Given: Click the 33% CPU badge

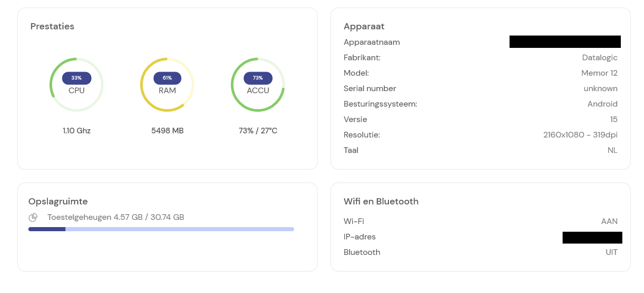Looking at the screenshot, I should point(76,78).
